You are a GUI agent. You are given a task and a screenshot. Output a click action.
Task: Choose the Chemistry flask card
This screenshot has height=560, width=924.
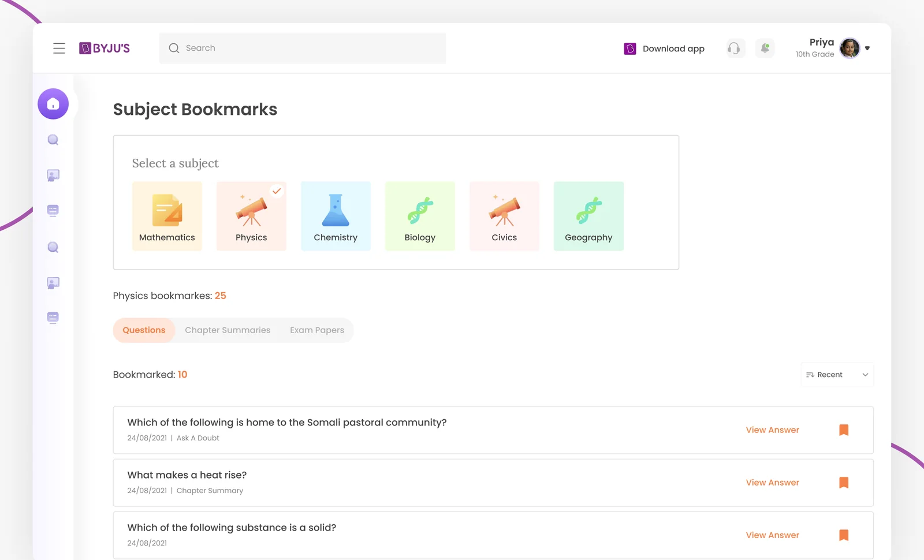tap(336, 216)
